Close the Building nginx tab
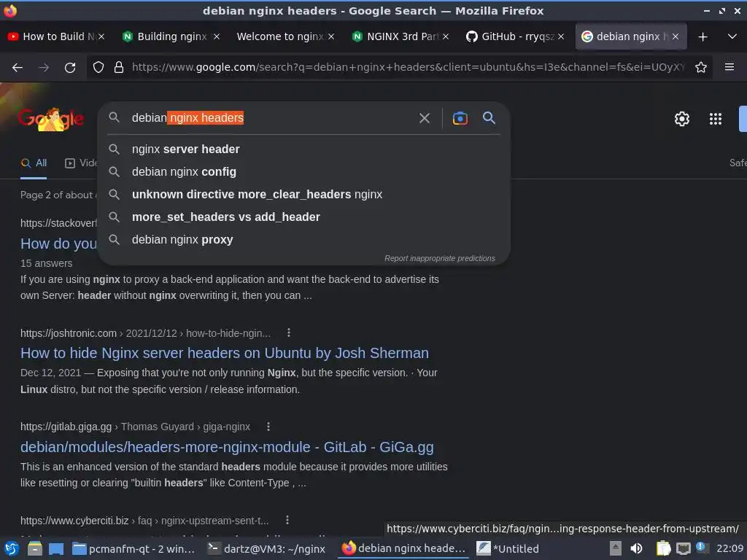Screen dimensions: 747x560 pos(216,36)
